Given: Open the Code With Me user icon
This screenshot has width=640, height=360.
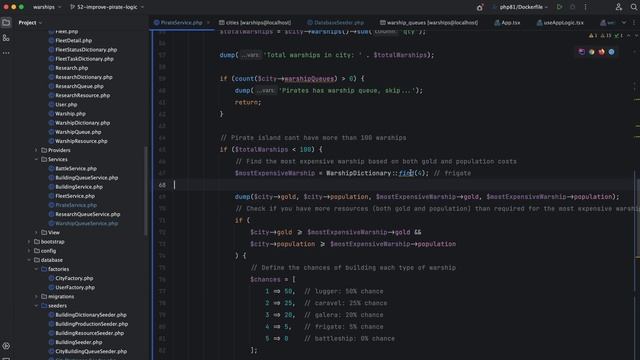Looking at the screenshot, I should click(619, 7).
